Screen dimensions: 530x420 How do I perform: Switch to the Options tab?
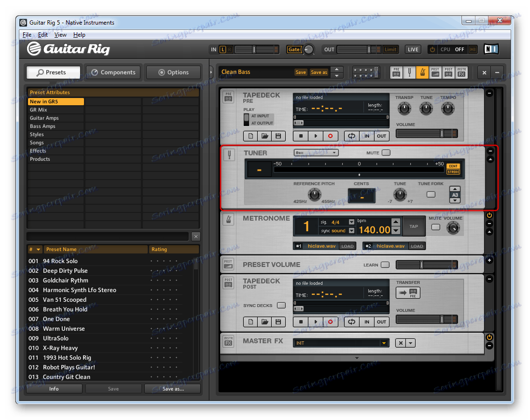(173, 72)
